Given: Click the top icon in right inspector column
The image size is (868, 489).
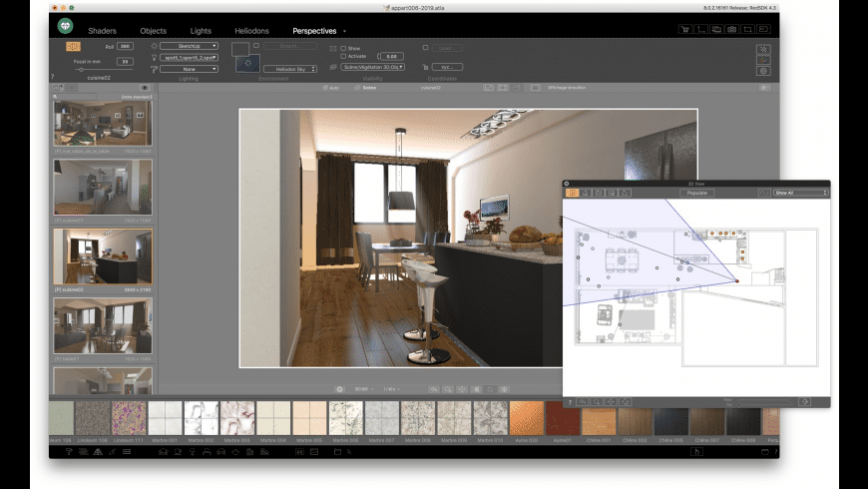Looking at the screenshot, I should pos(763,49).
